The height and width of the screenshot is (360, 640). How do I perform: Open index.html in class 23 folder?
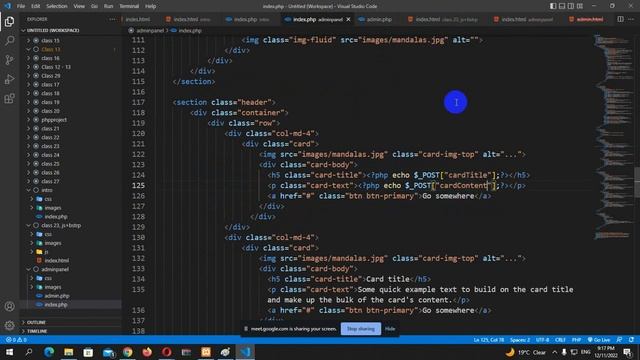(x=57, y=260)
